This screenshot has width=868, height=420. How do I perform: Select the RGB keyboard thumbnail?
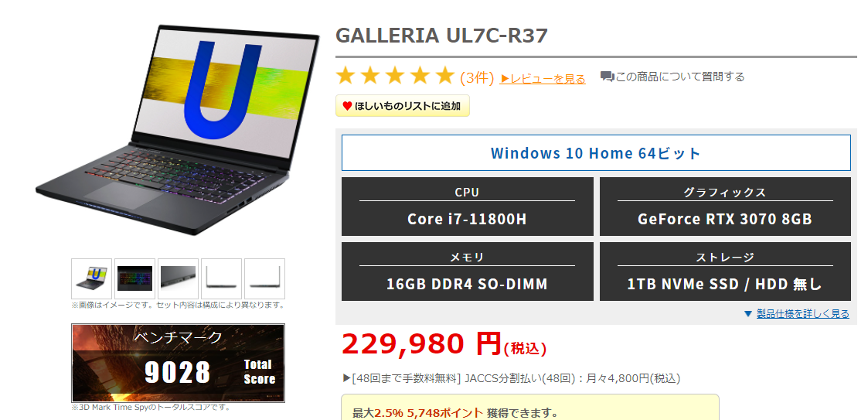[134, 278]
